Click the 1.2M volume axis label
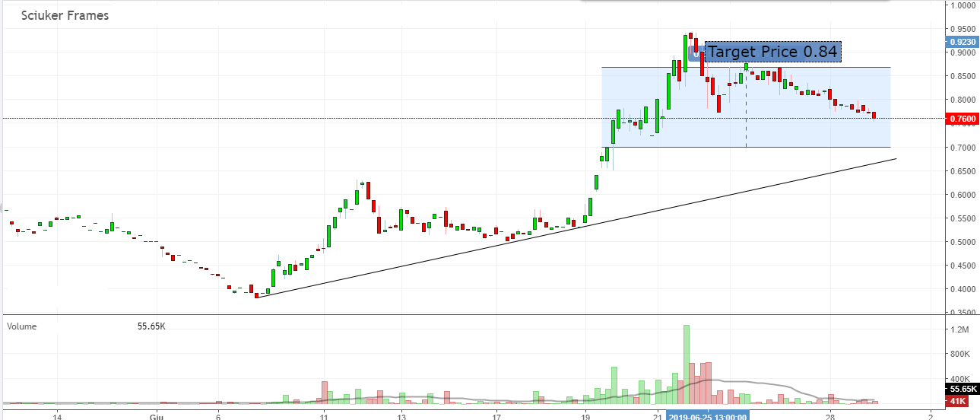 (961, 330)
